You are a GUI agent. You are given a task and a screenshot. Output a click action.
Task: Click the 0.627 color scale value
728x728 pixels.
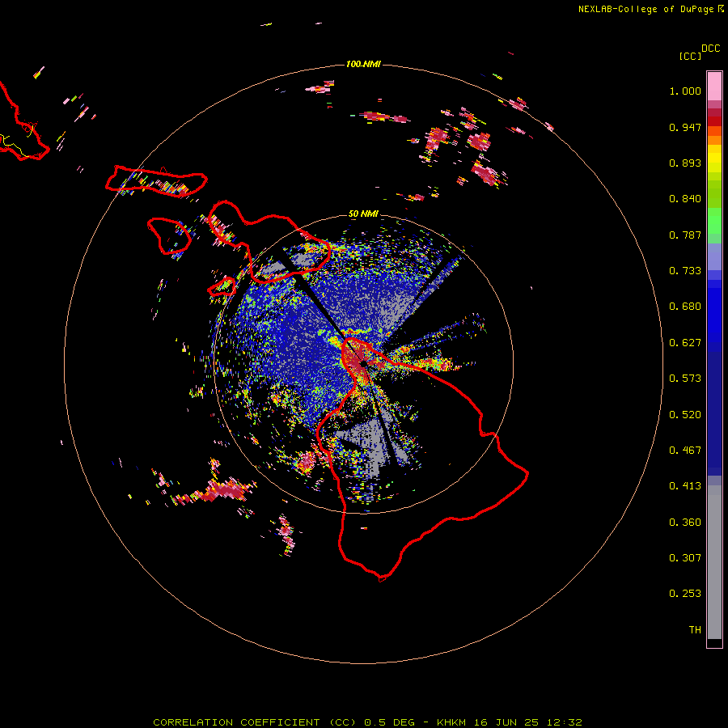685,343
